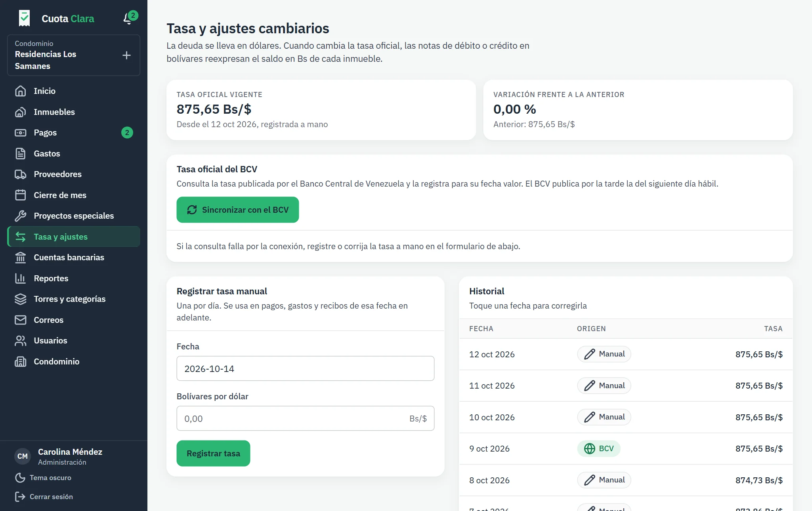
Task: Go to Tasa y ajustes menu item
Action: click(74, 237)
